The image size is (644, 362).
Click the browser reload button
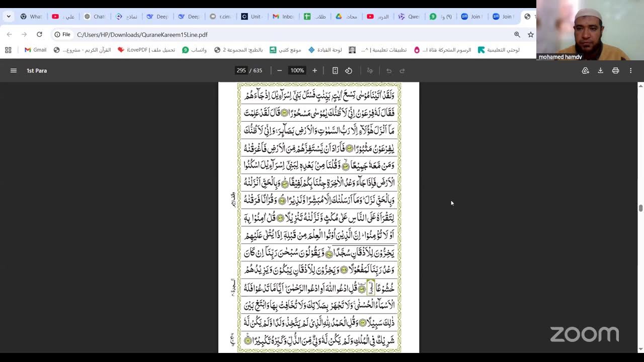point(39,34)
